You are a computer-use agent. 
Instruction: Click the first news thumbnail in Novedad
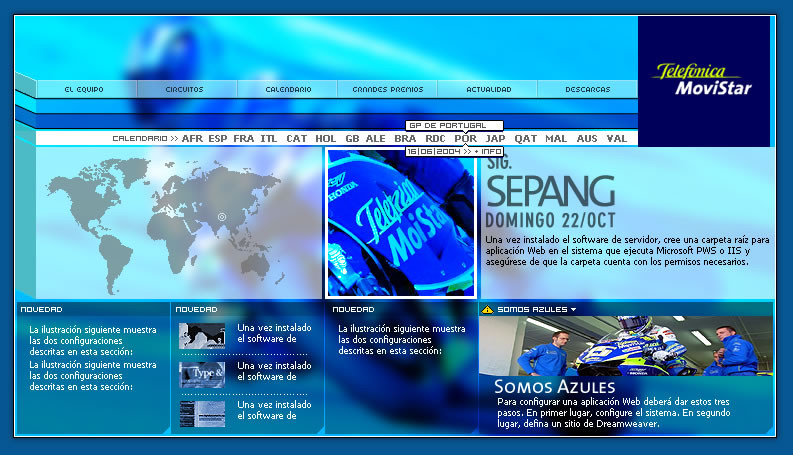coord(202,336)
